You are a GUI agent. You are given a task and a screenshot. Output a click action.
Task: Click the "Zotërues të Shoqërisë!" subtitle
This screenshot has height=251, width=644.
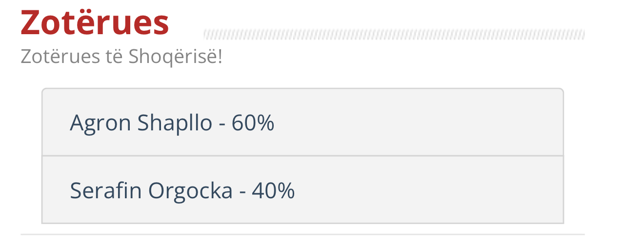(121, 57)
